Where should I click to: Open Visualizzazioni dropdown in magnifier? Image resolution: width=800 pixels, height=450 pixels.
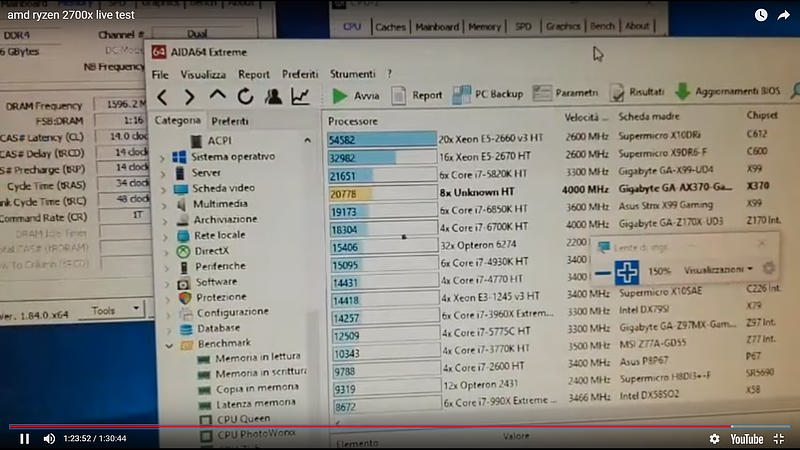(718, 269)
